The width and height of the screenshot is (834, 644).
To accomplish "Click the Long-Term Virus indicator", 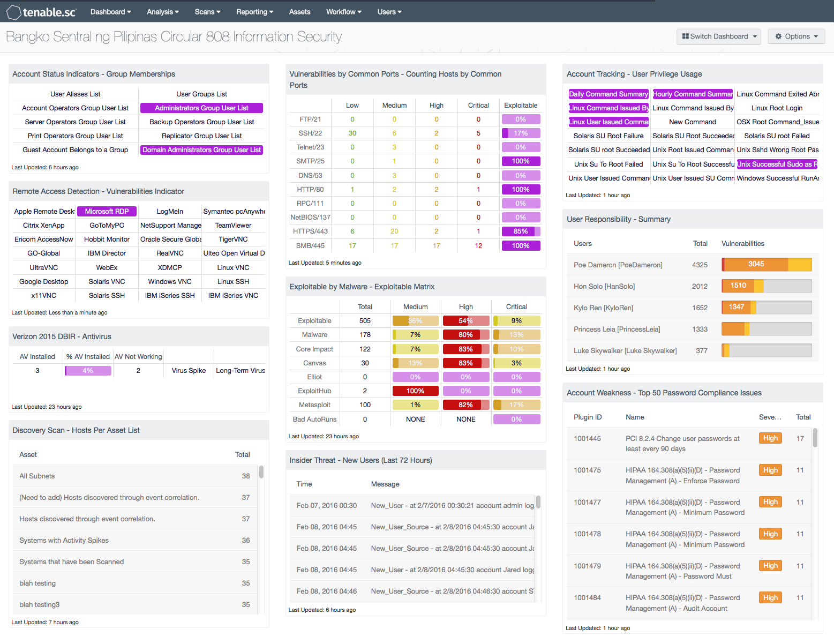I will pyautogui.click(x=240, y=370).
